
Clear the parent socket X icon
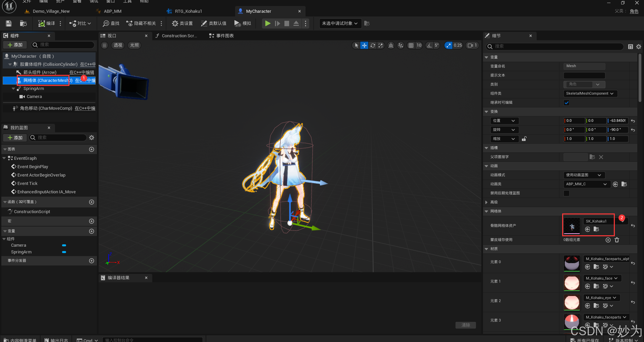click(601, 157)
